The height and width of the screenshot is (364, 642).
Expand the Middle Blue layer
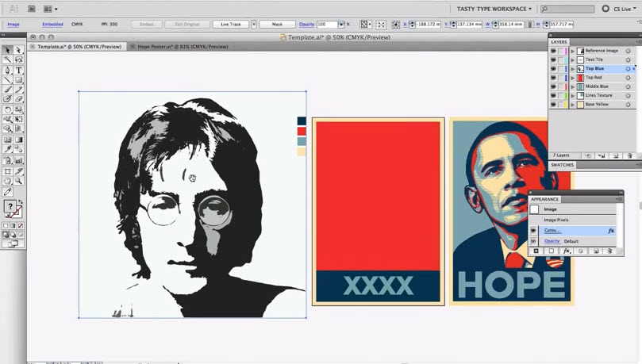click(x=573, y=86)
